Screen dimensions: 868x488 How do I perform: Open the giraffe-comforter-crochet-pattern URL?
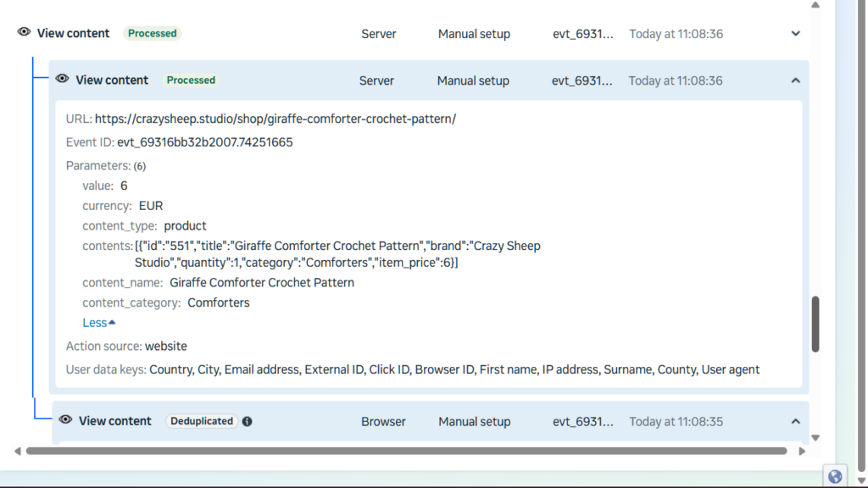pyautogui.click(x=275, y=119)
